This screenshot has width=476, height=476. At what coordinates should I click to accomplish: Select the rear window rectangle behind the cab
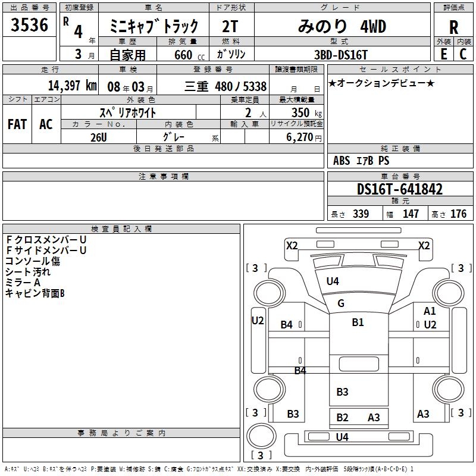click(359, 364)
